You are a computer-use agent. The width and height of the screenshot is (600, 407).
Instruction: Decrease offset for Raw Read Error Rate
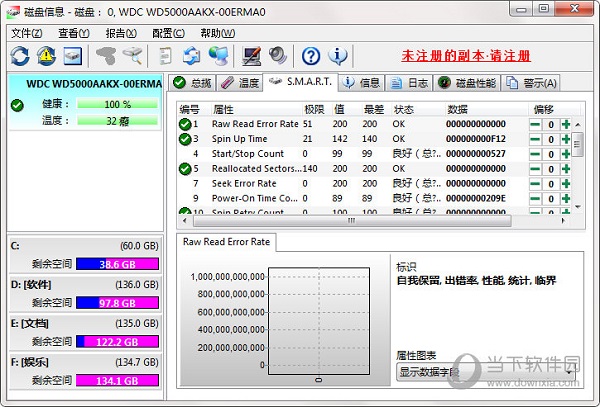click(x=535, y=124)
